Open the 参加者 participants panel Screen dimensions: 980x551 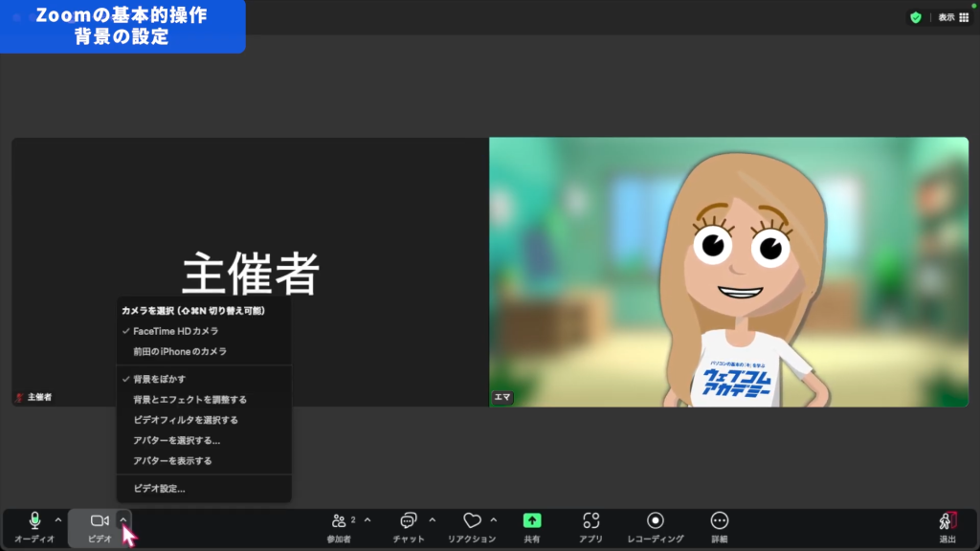tap(338, 521)
